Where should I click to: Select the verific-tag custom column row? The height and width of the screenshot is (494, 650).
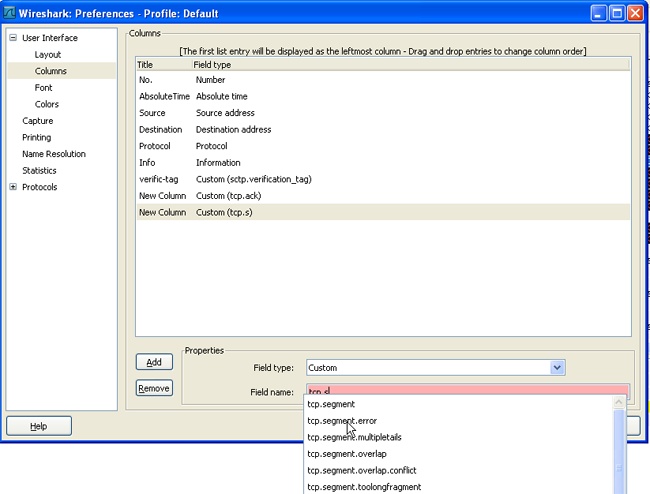pyautogui.click(x=383, y=179)
